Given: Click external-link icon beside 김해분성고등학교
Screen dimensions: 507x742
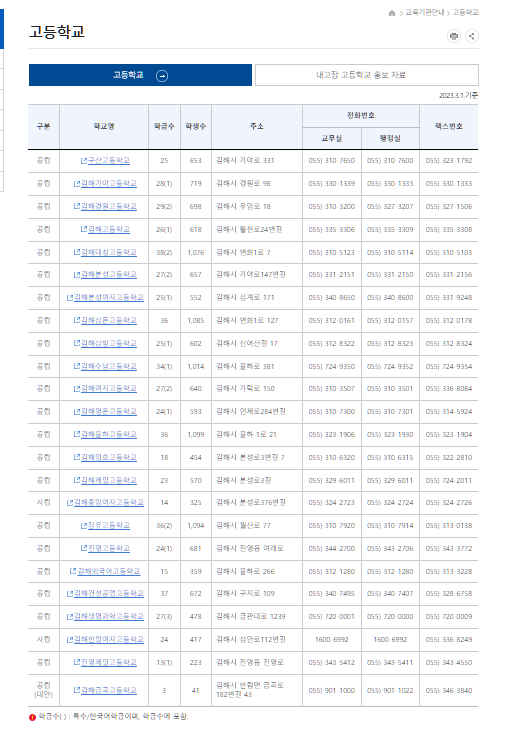Looking at the screenshot, I should click(77, 274).
